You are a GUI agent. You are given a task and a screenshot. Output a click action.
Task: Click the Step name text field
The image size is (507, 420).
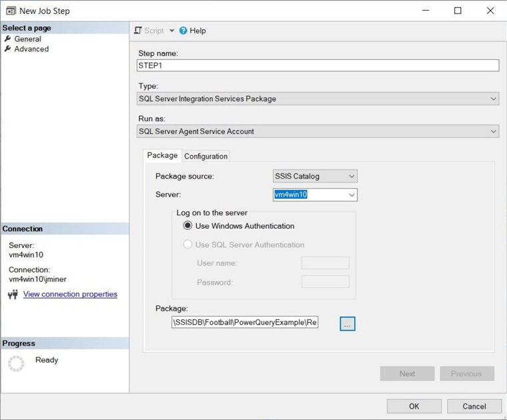(317, 65)
